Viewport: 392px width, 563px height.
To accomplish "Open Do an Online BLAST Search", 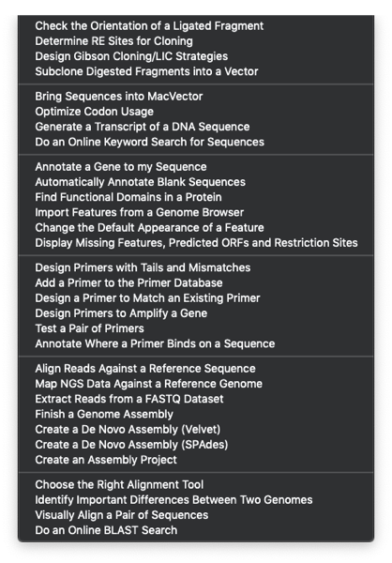I will pyautogui.click(x=196, y=530).
